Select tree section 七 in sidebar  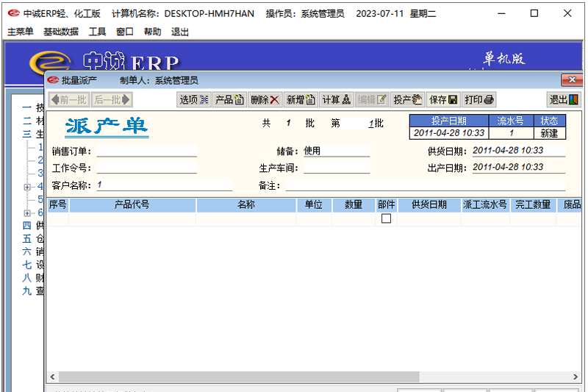pos(32,265)
